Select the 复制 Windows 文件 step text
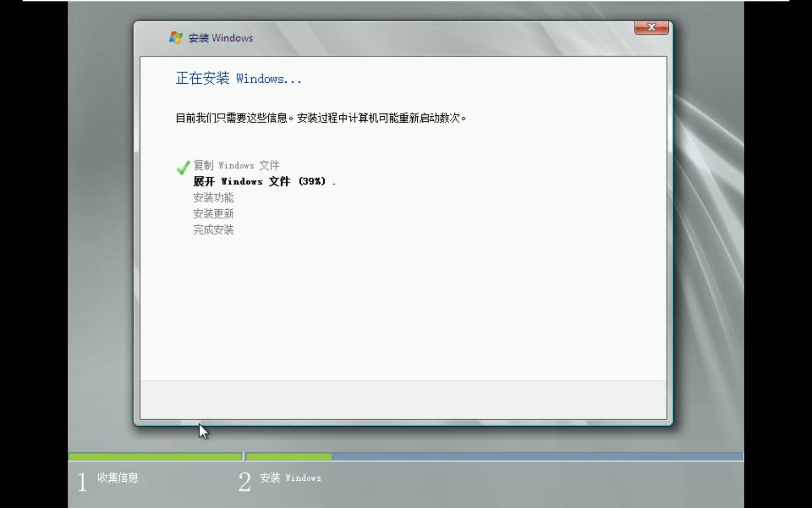This screenshot has width=812, height=508. [x=236, y=165]
